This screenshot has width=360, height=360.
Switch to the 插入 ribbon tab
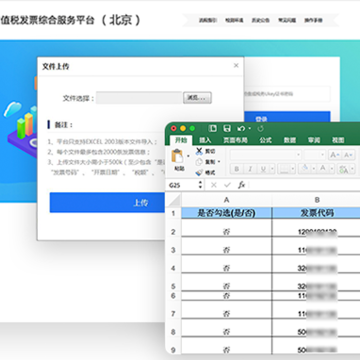pos(205,140)
